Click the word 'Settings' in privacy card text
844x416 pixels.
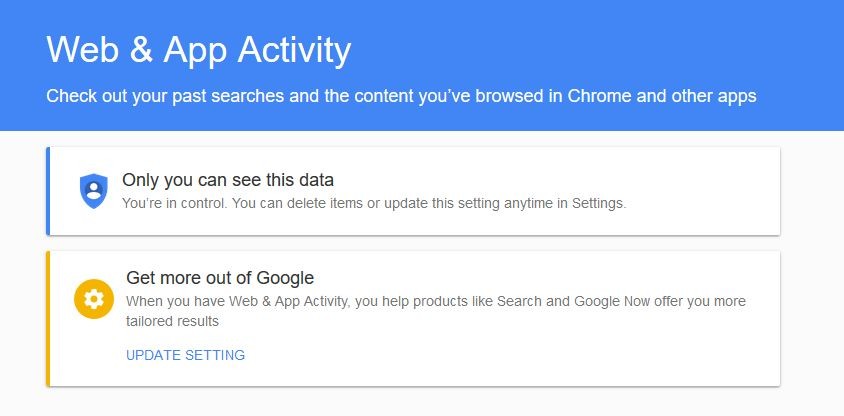coord(599,204)
